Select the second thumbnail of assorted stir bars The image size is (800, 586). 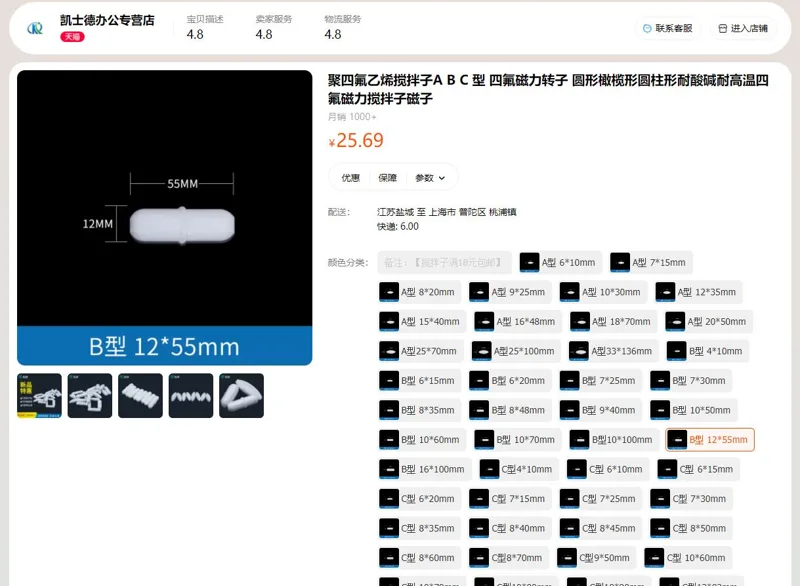click(90, 395)
